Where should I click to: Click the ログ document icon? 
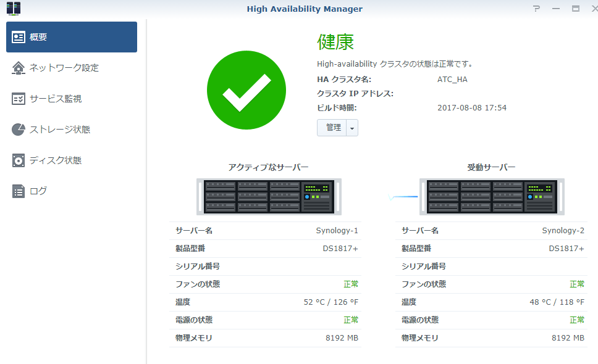tap(19, 191)
